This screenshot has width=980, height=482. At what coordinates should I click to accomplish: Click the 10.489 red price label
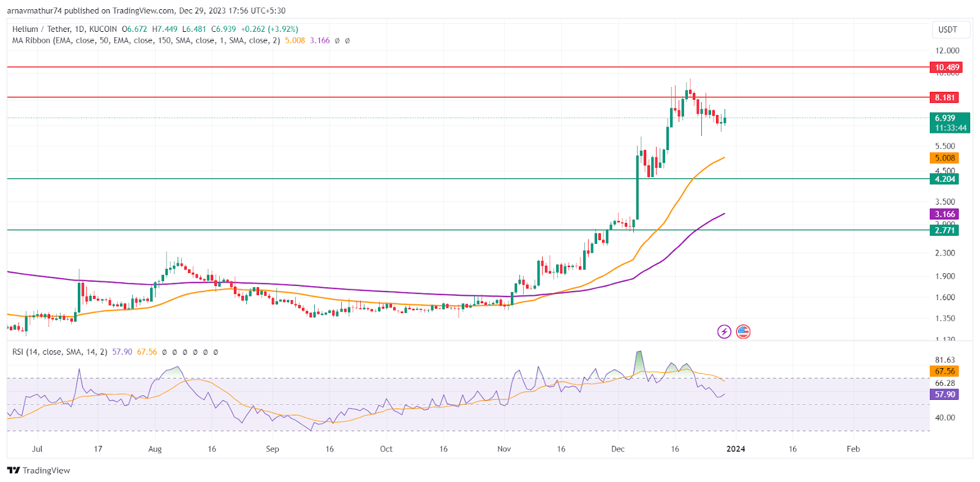[x=946, y=67]
